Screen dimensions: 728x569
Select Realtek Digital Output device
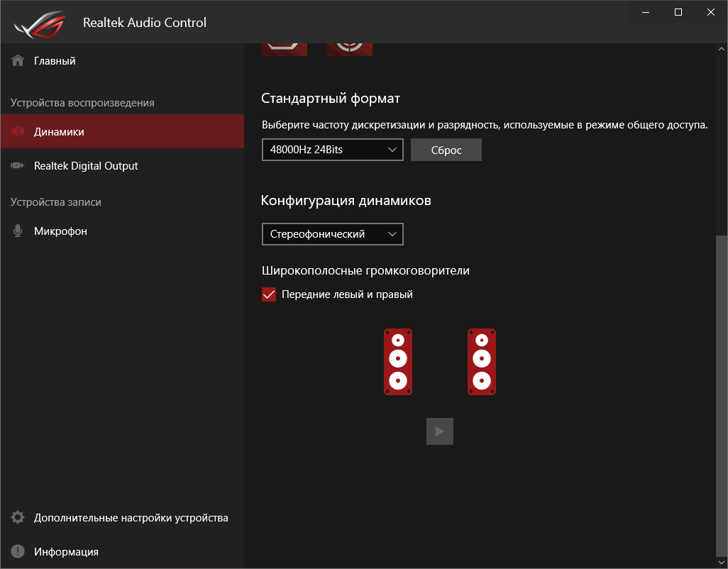tap(86, 166)
